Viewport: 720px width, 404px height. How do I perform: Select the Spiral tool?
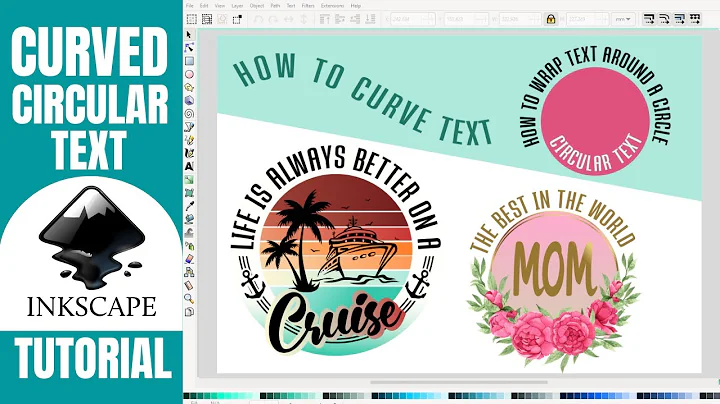tap(189, 113)
